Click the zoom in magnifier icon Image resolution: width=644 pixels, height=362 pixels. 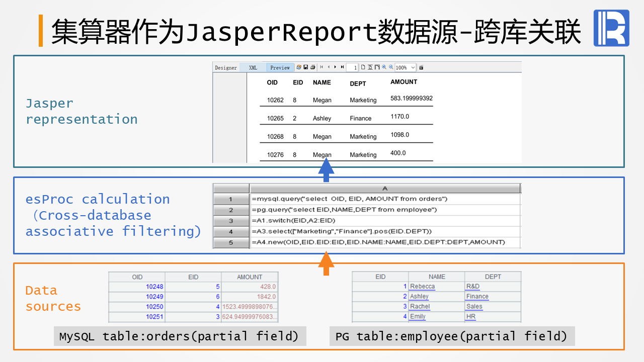(384, 67)
